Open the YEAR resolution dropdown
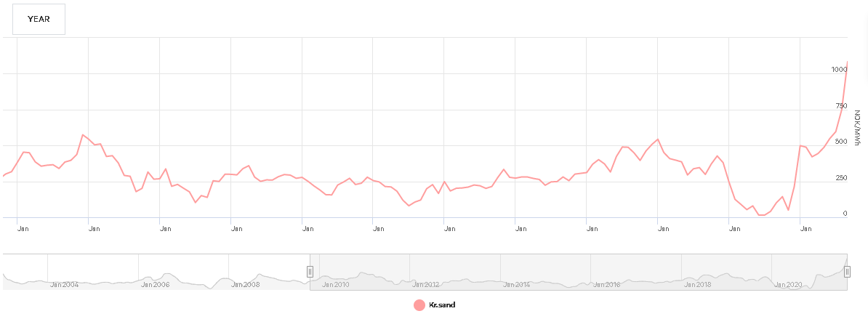Image resolution: width=868 pixels, height=319 pixels. [39, 19]
